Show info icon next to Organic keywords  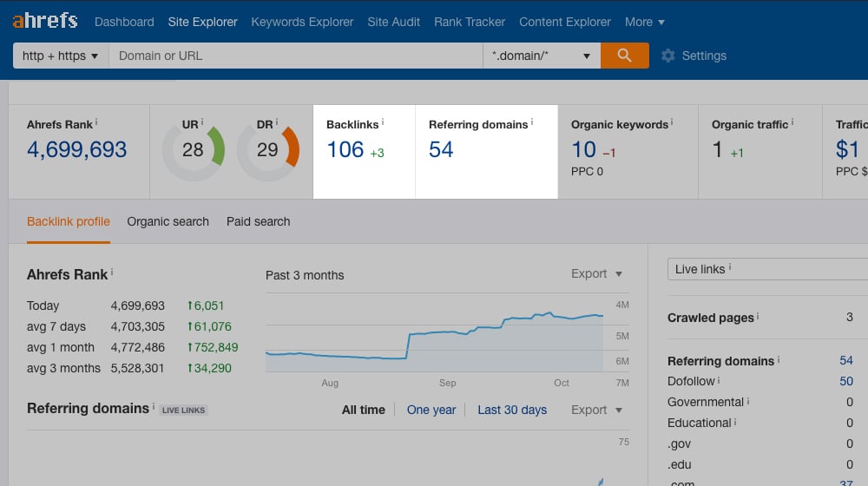[672, 121]
